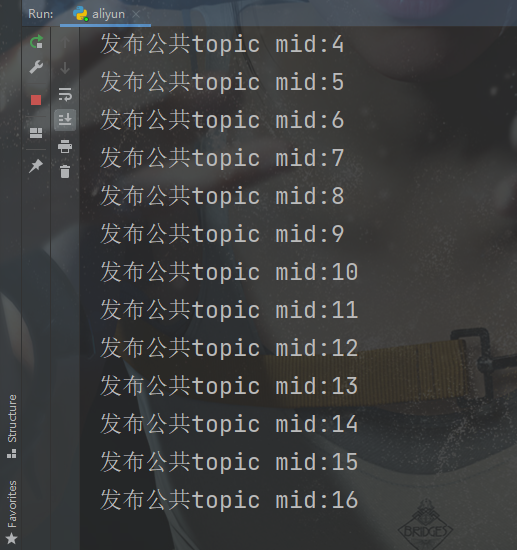Screen dimensions: 517x550
Task: Open the Structure tool window
Action: (12, 426)
